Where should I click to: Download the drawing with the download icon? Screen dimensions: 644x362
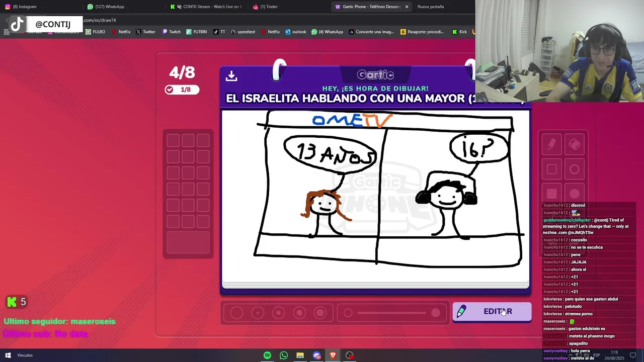(231, 76)
